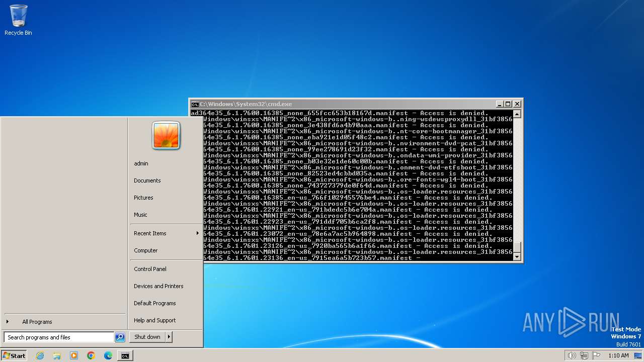The width and height of the screenshot is (644, 362).
Task: Click the network connection tray icon
Action: pos(584,355)
